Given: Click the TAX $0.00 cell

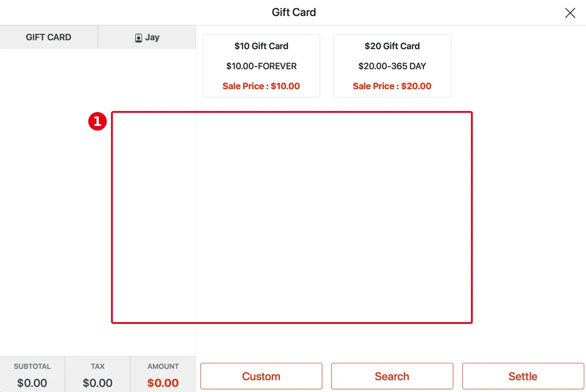Looking at the screenshot, I should [x=97, y=374].
